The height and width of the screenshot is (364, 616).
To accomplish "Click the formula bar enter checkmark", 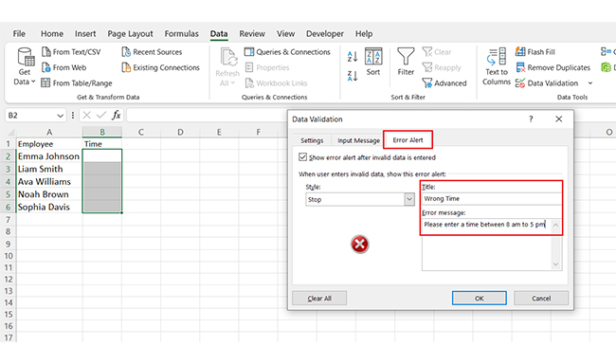I will tap(101, 116).
